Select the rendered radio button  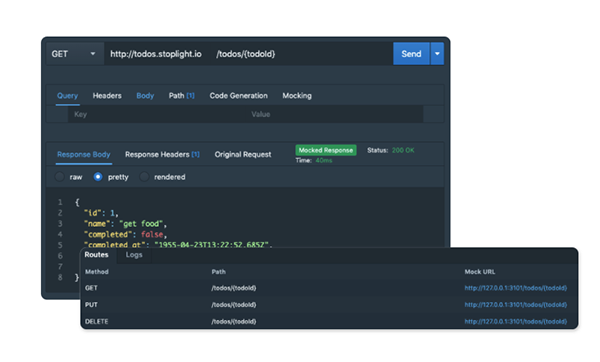(x=144, y=177)
